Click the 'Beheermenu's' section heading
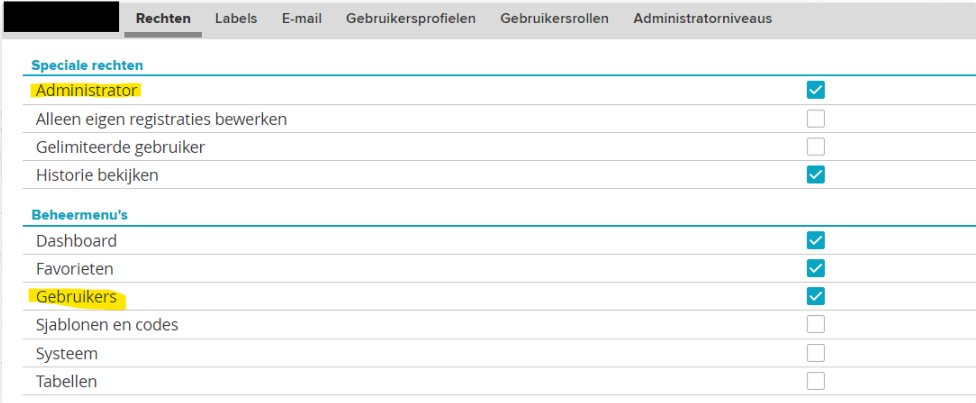The height and width of the screenshot is (403, 976). point(79,214)
